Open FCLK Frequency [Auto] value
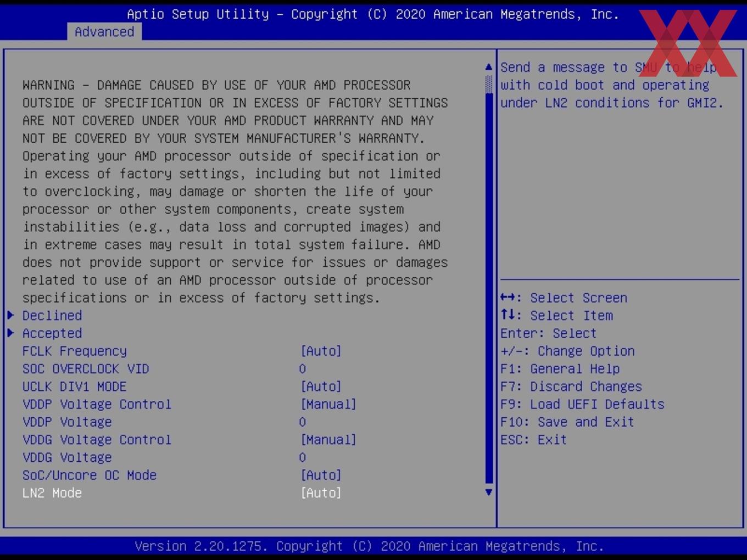The width and height of the screenshot is (747, 560). 321,351
